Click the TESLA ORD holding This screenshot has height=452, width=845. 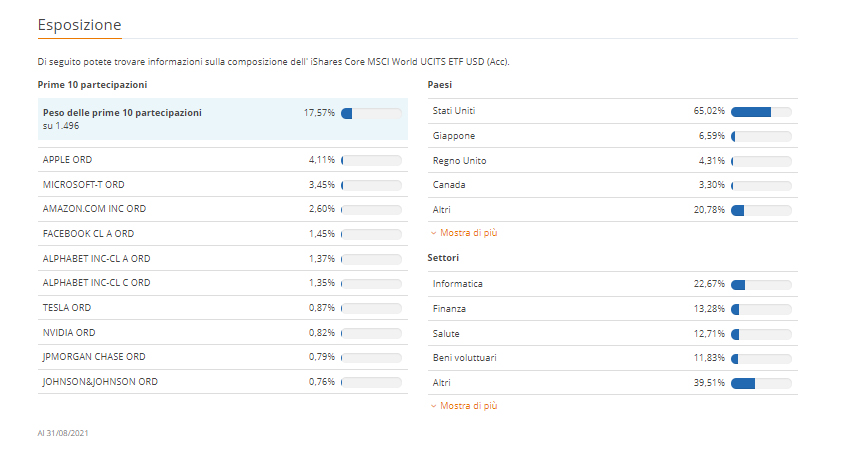(x=66, y=308)
